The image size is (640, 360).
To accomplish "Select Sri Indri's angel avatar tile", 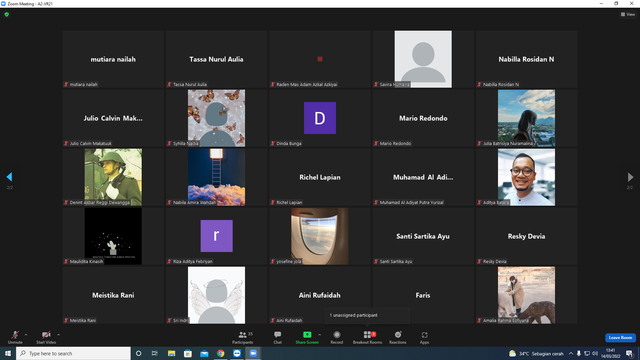I will [216, 295].
